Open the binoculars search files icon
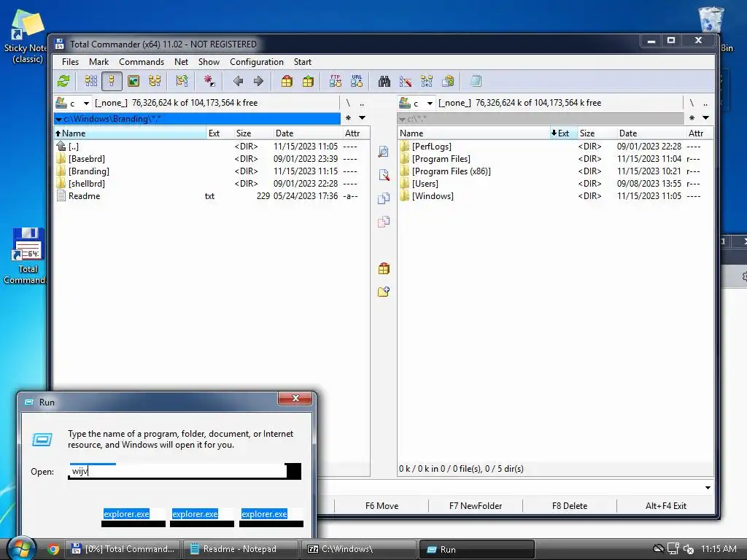Viewport: 747px width, 560px height. 384,81
